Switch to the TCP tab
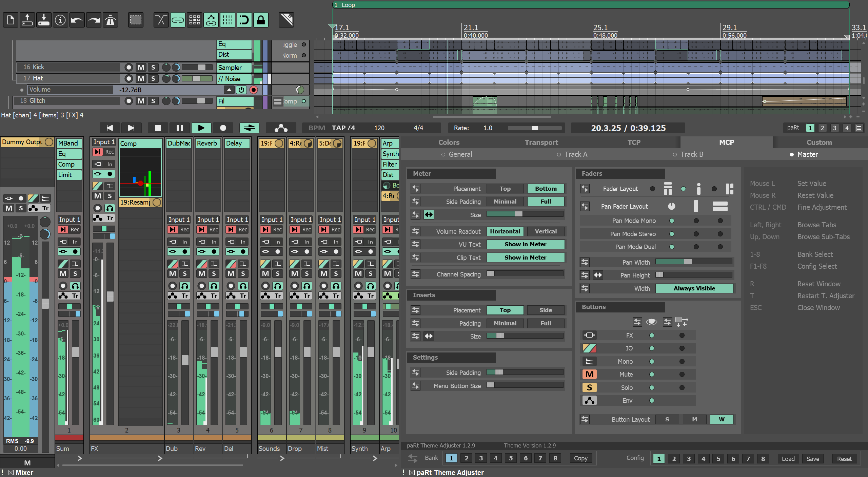Screen dimensions: 868x477 634,142
